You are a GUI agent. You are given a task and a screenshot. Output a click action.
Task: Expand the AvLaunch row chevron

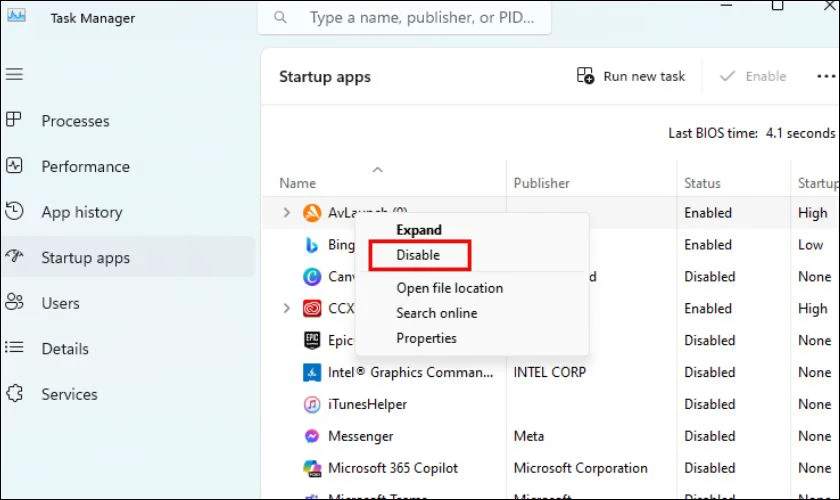(x=287, y=213)
